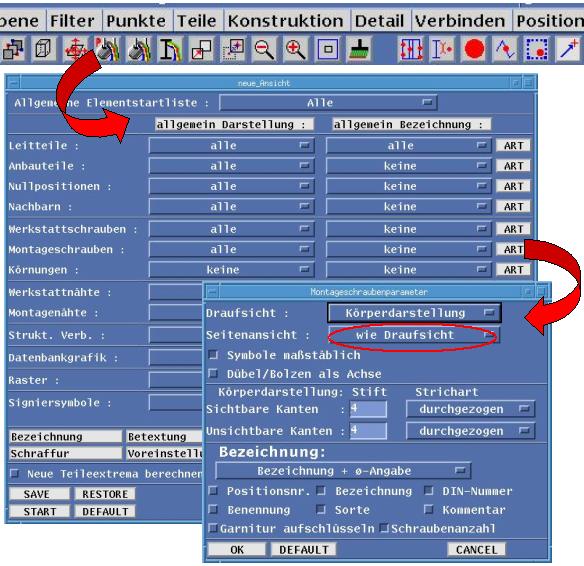Viewport: 584px width, 566px height.
Task: Click SAVE in the neue_Ansicht window
Action: [x=39, y=494]
